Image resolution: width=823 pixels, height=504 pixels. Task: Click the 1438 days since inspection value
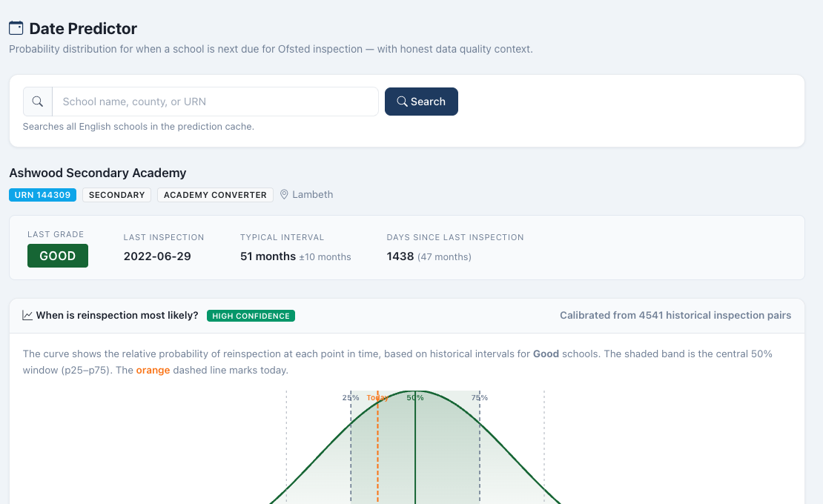(x=400, y=256)
